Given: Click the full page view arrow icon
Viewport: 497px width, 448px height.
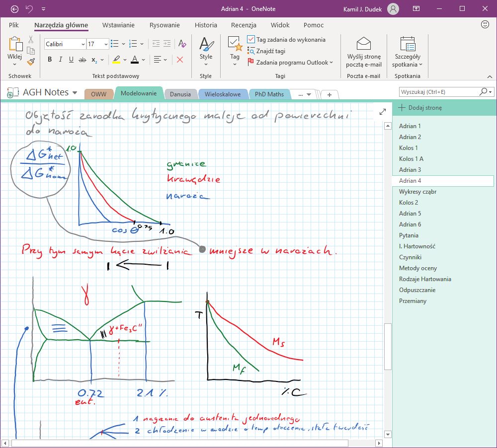Looking at the screenshot, I should [382, 112].
